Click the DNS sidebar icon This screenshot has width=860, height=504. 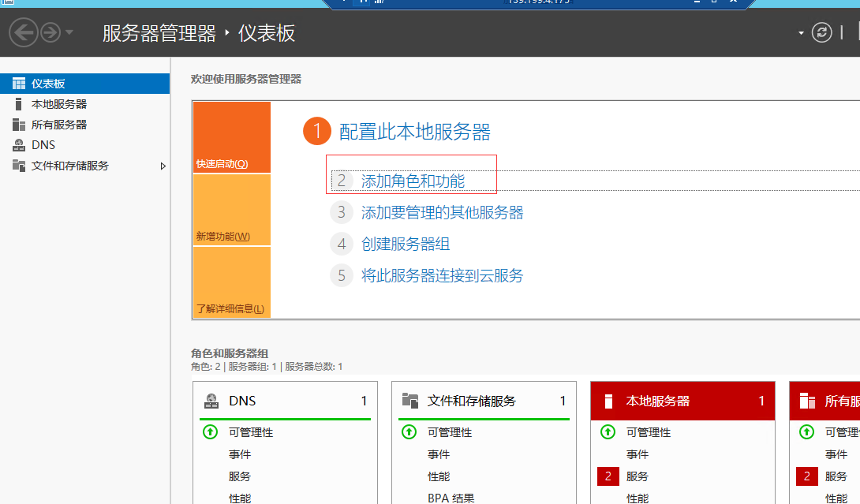(19, 145)
